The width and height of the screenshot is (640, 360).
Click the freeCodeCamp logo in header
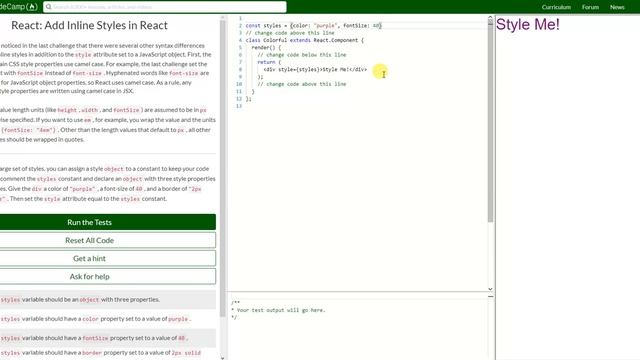[19, 7]
